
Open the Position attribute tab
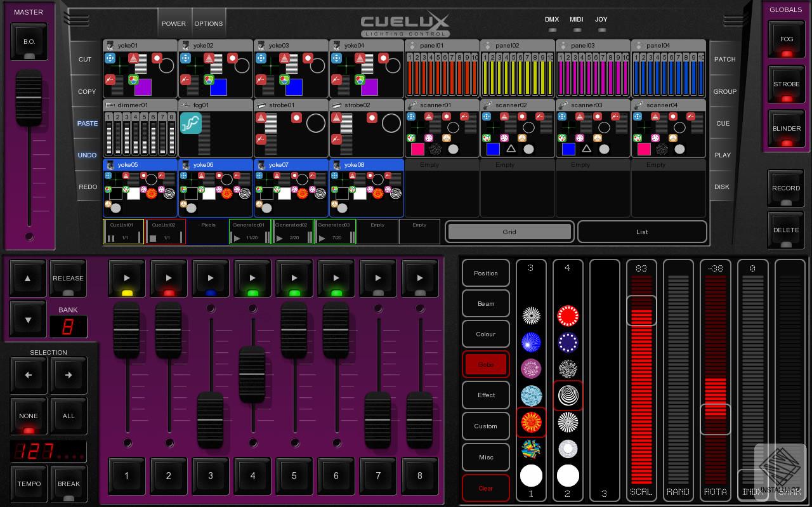pyautogui.click(x=486, y=273)
